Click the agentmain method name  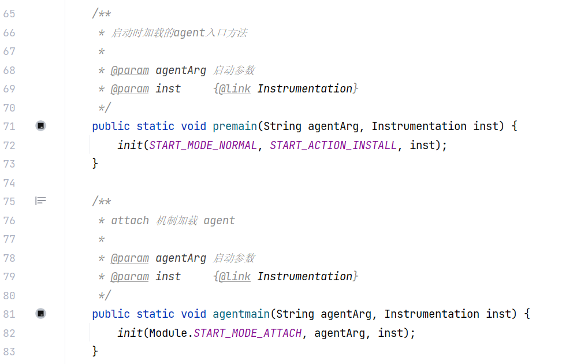(x=241, y=314)
